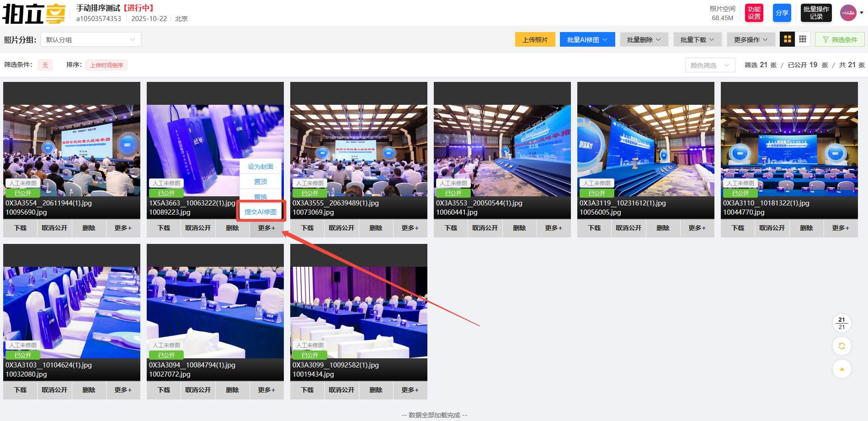Expand the 默认分组 photo group dropdown
The image size is (868, 421).
[91, 40]
